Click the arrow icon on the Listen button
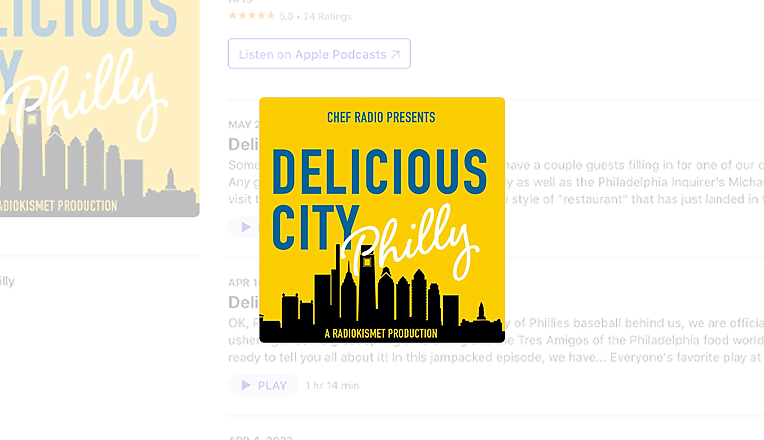The width and height of the screenshot is (764, 440). coord(396,55)
